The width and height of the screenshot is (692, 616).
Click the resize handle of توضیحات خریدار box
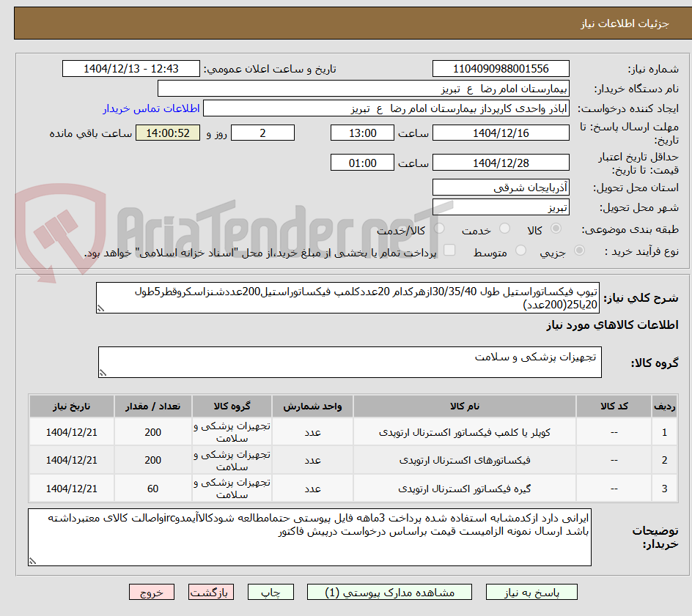33,561
